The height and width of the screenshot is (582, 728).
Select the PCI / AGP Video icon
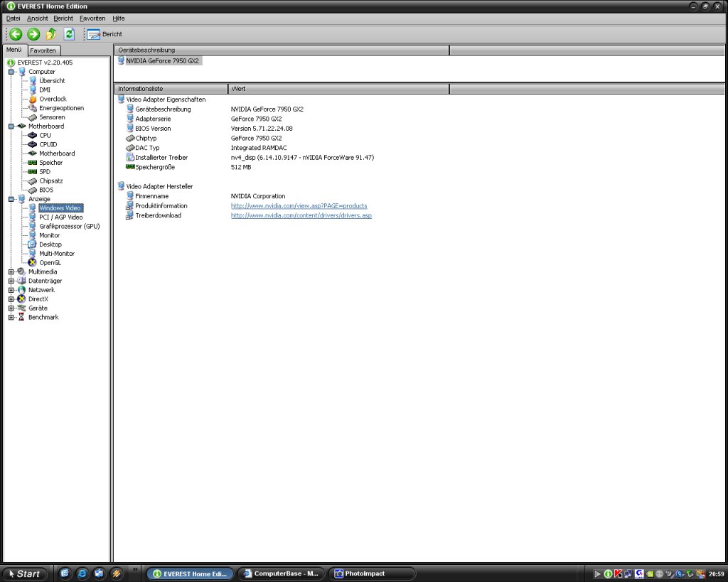click(x=33, y=217)
